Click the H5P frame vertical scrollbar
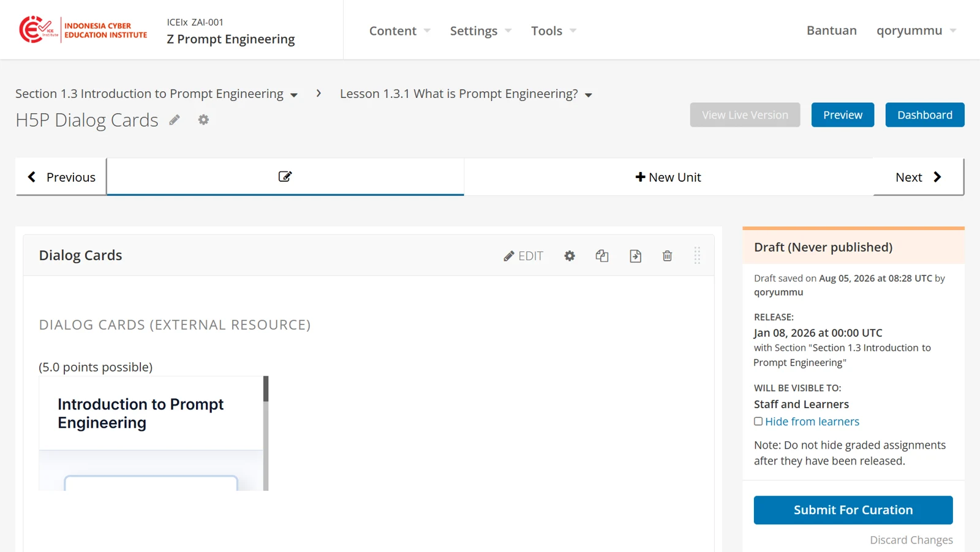 point(266,433)
